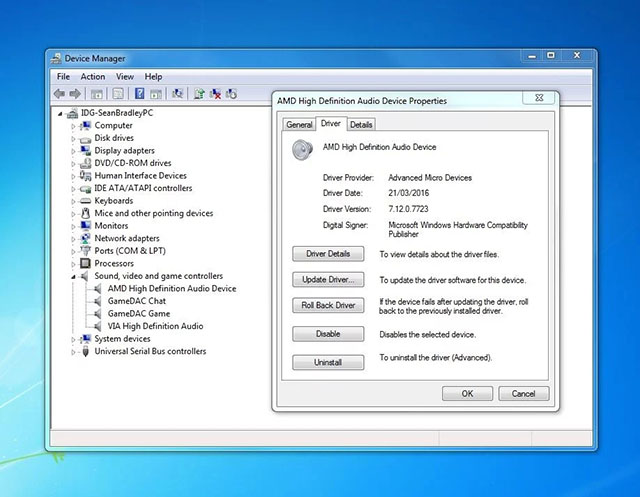Click the speaker icon beside GameDAC Chat

(98, 301)
